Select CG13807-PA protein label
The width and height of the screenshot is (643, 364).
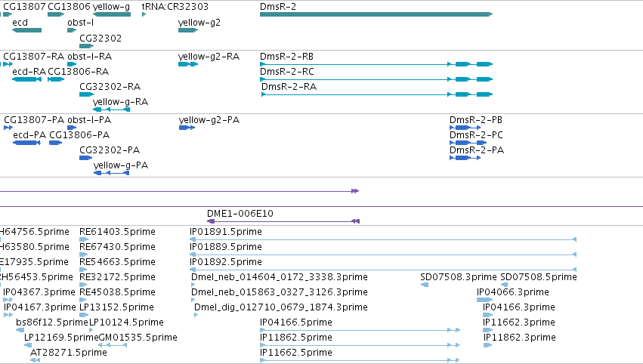34,119
